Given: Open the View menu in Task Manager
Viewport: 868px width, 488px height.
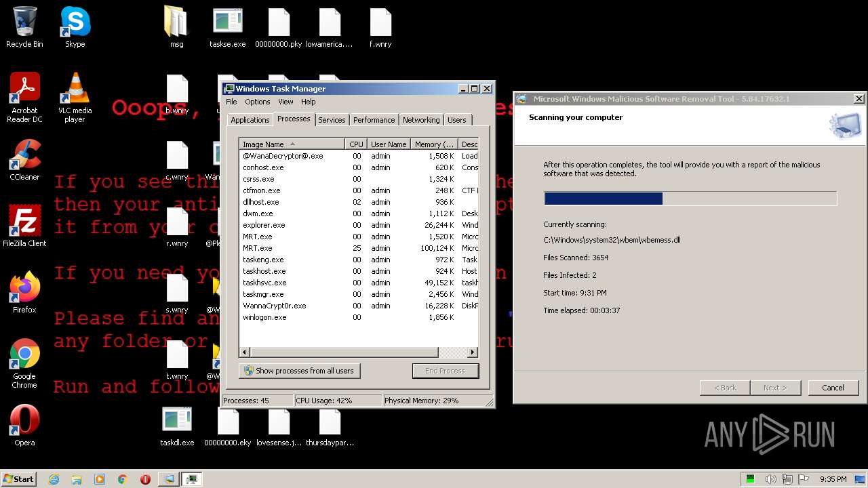Looking at the screenshot, I should click(x=285, y=102).
